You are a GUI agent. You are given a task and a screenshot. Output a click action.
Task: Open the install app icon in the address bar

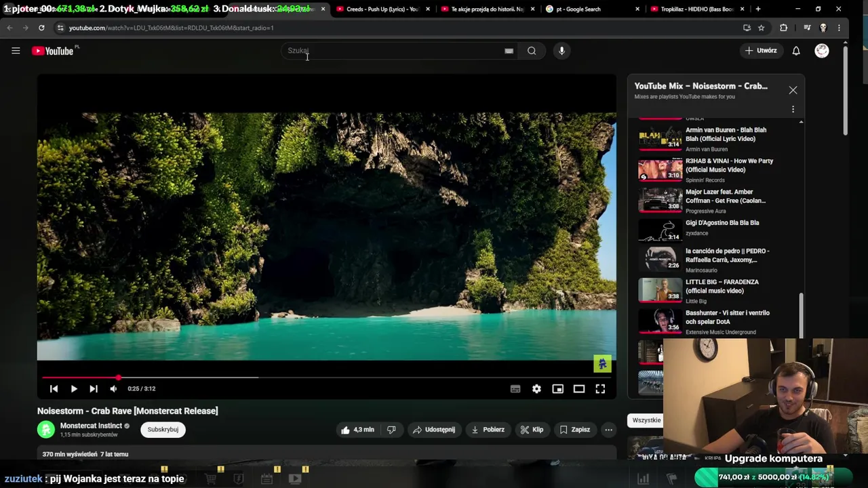pos(747,28)
